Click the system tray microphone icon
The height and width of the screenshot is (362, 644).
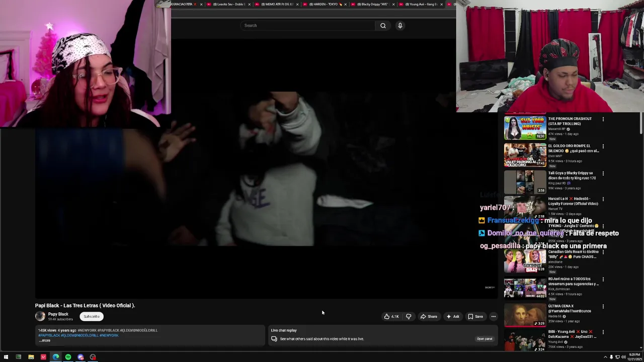[611, 357]
